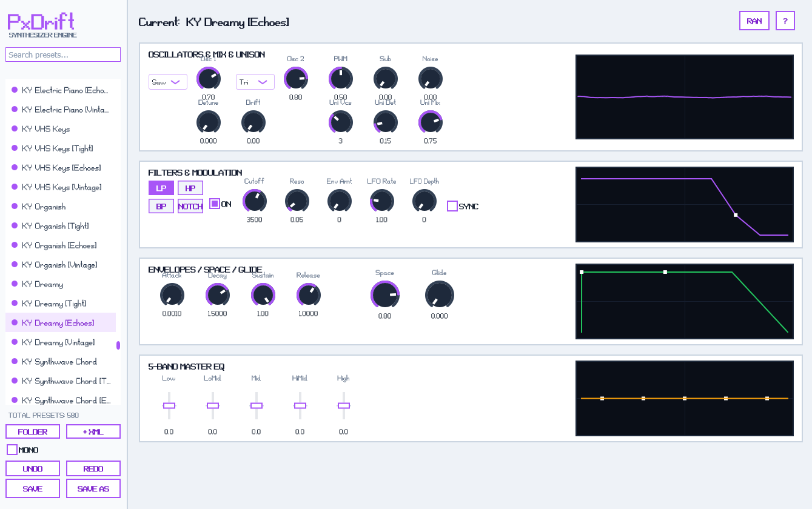Screen dimensions: 812x509
Task: Click the SAVE AS button
Action: pos(93,488)
